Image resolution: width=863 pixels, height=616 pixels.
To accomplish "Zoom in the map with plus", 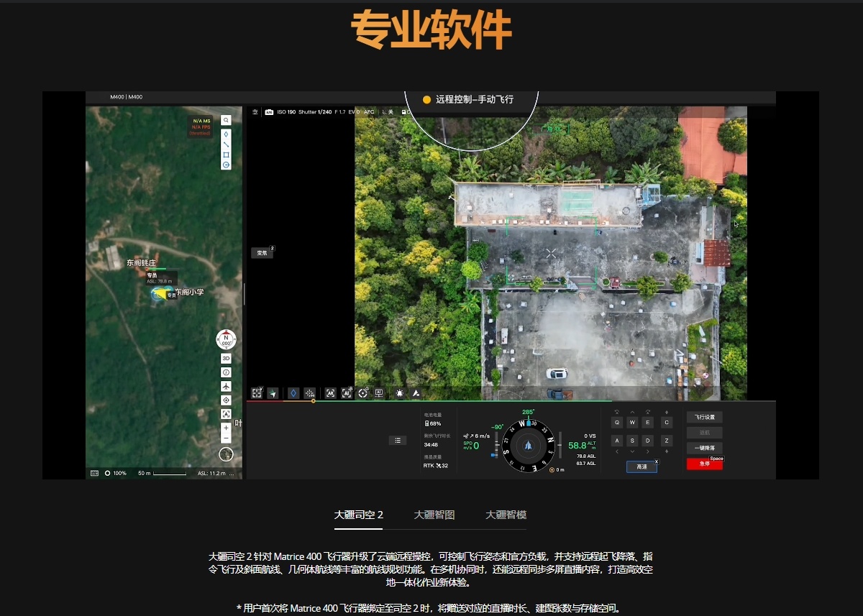I will click(226, 428).
